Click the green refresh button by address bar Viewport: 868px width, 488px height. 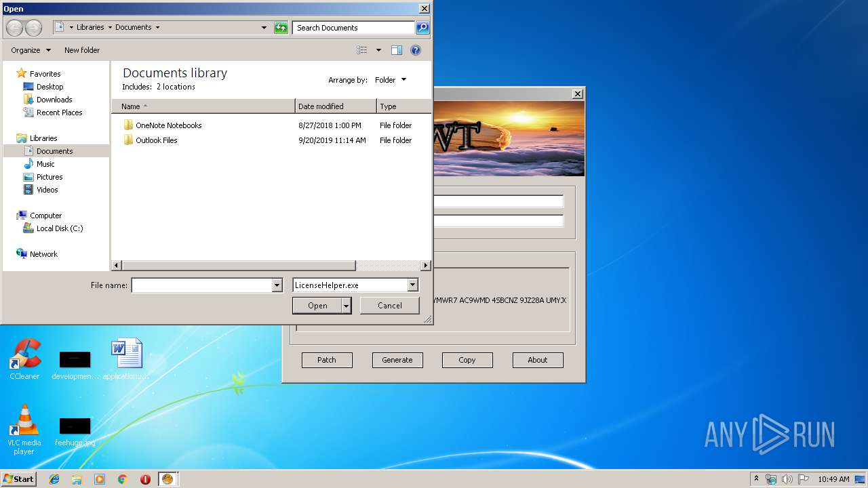(281, 28)
